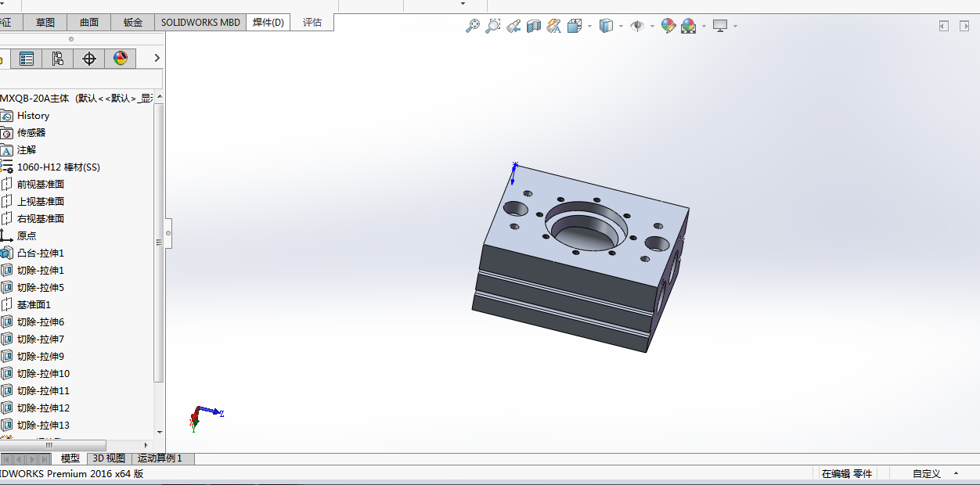This screenshot has height=485, width=980.
Task: Open the DisplayManager color ball tab
Action: tap(120, 59)
